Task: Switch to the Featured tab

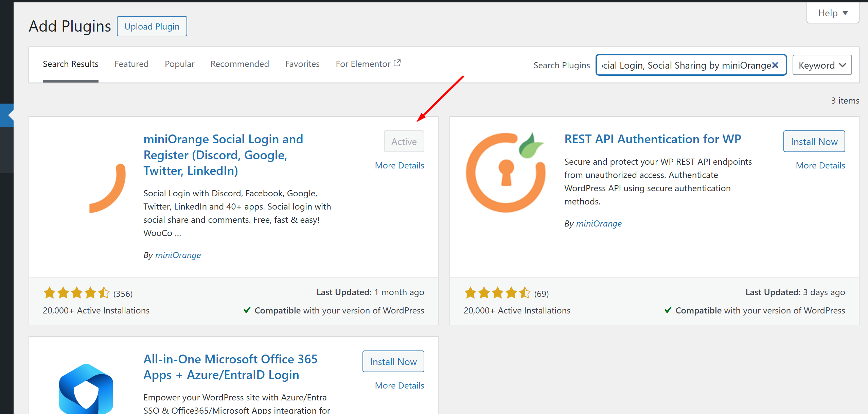Action: pyautogui.click(x=131, y=64)
